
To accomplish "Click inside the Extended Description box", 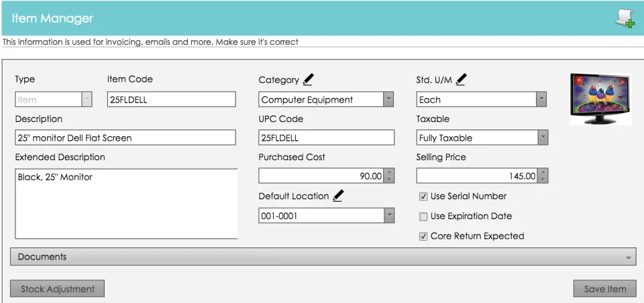I will click(x=126, y=204).
